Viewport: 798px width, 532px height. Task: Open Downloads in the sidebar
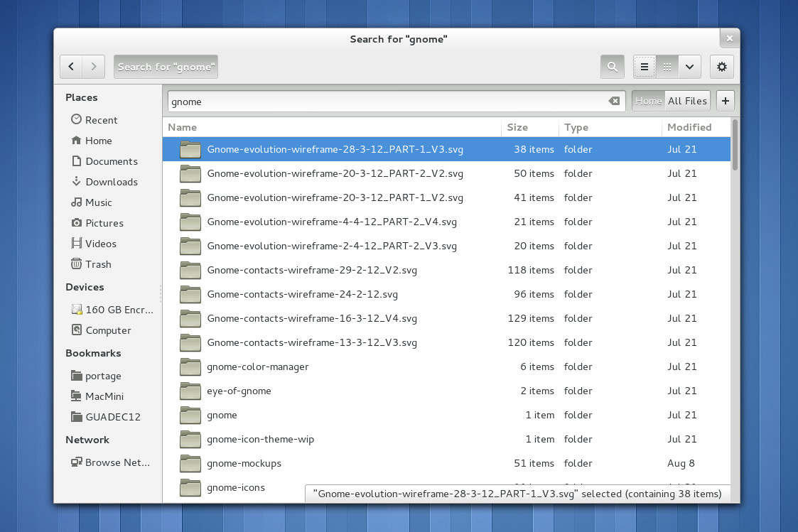click(104, 182)
